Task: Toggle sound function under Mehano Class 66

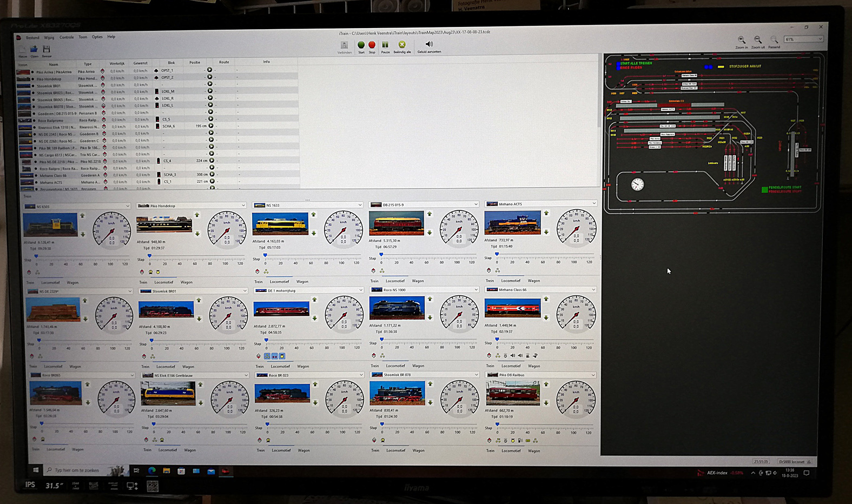Action: [512, 356]
